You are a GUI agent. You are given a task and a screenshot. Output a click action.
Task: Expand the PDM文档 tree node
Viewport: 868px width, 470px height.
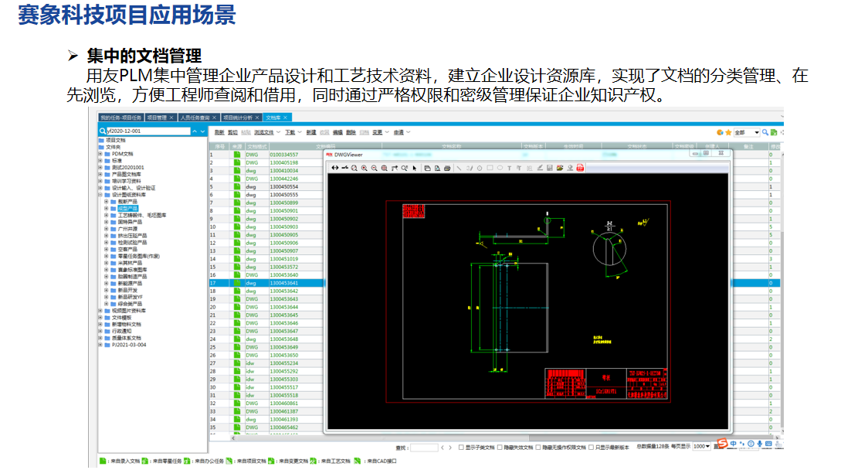(x=100, y=154)
